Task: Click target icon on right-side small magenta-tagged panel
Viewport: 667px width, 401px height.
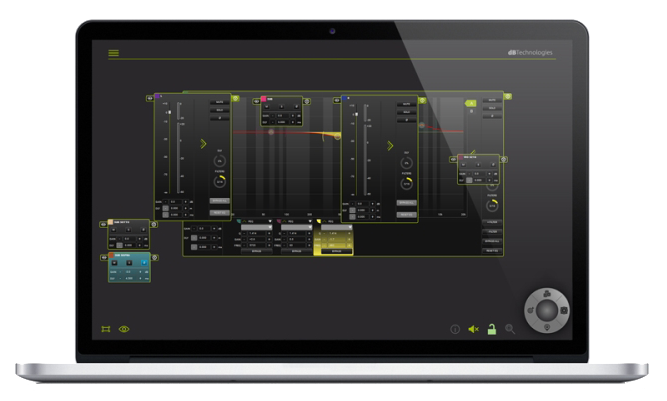Action: point(504,159)
